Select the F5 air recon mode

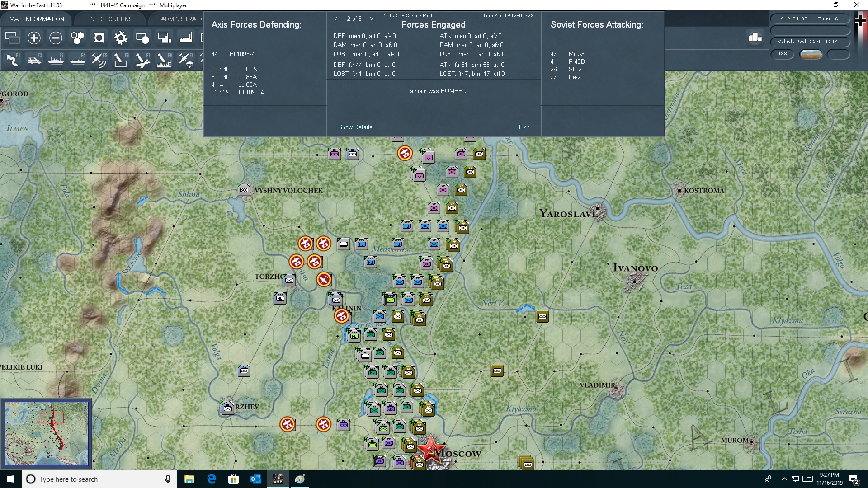[x=99, y=60]
